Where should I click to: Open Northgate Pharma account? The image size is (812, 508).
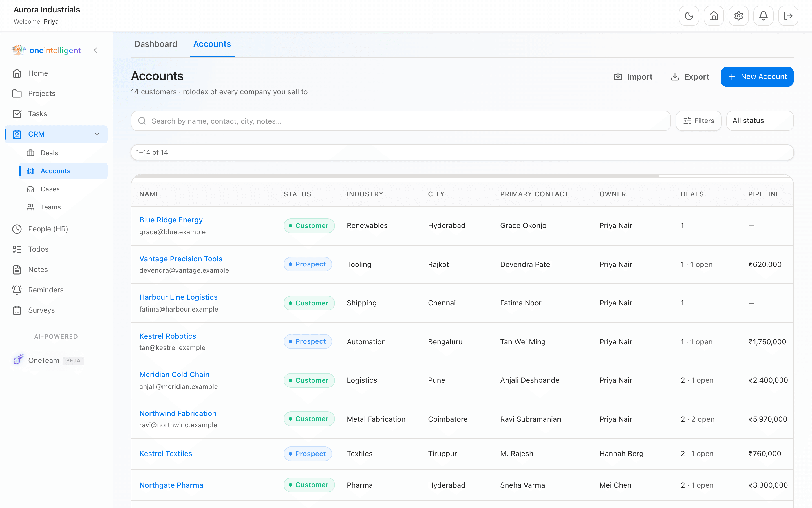pos(171,485)
